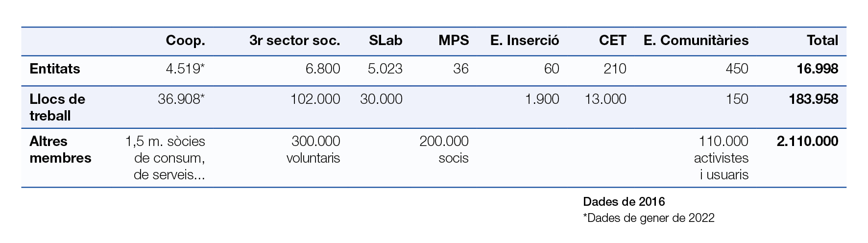Select the CET column header

click(612, 41)
